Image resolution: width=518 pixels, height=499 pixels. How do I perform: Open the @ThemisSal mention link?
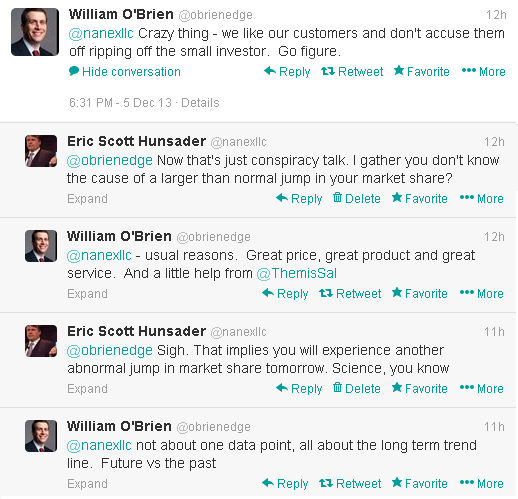[x=297, y=273]
